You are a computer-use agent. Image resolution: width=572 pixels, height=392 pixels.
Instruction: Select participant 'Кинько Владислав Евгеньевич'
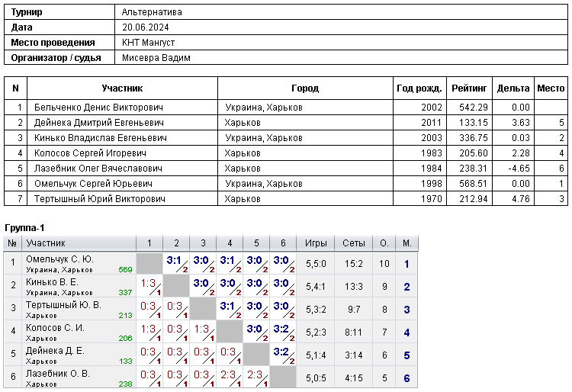[x=101, y=138]
